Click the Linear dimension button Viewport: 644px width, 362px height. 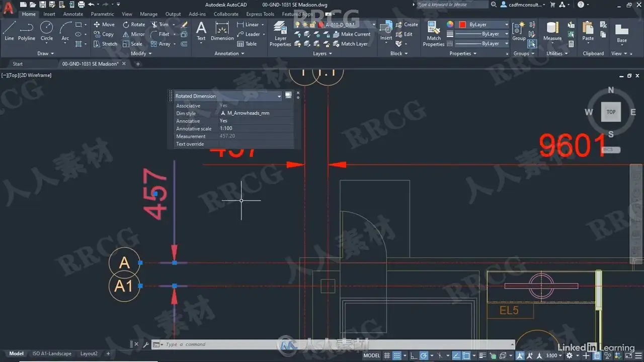tap(248, 25)
